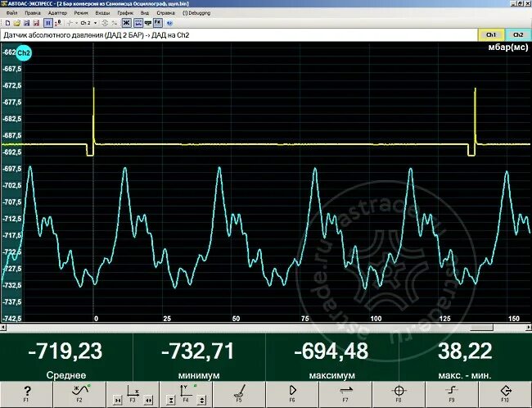Image resolution: width=532 pixels, height=408 pixels.
Task: Click the horizontal scrollbar right arrow
Action: tap(529, 328)
